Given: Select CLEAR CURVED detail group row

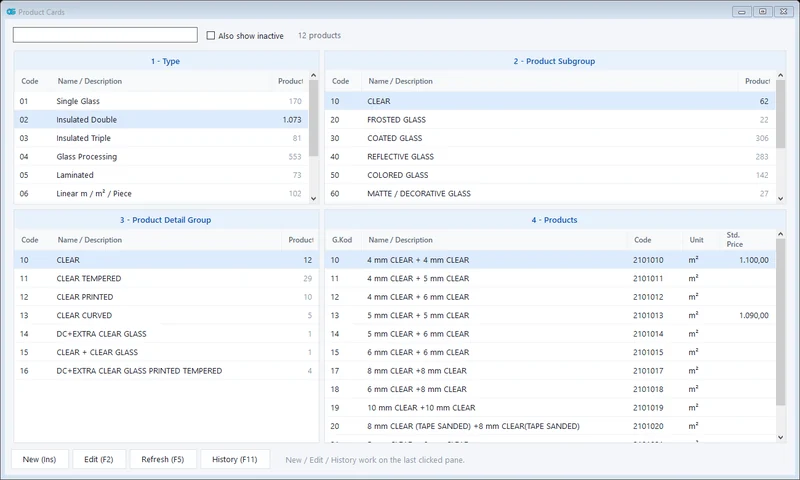Looking at the screenshot, I should pyautogui.click(x=166, y=315).
